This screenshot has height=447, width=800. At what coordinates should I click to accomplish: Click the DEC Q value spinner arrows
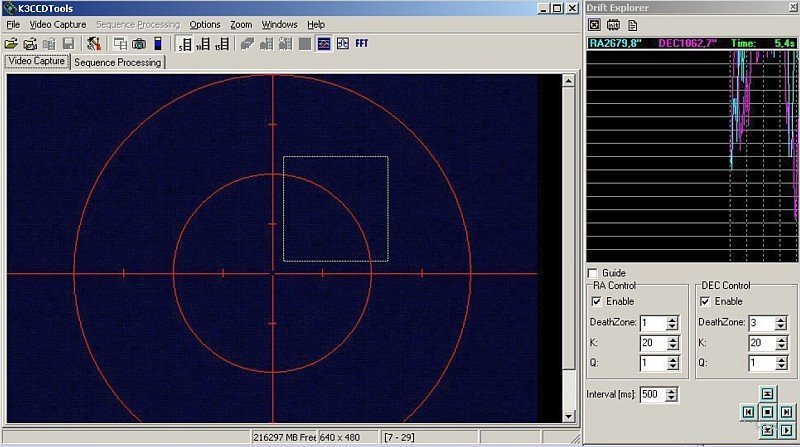coord(781,363)
